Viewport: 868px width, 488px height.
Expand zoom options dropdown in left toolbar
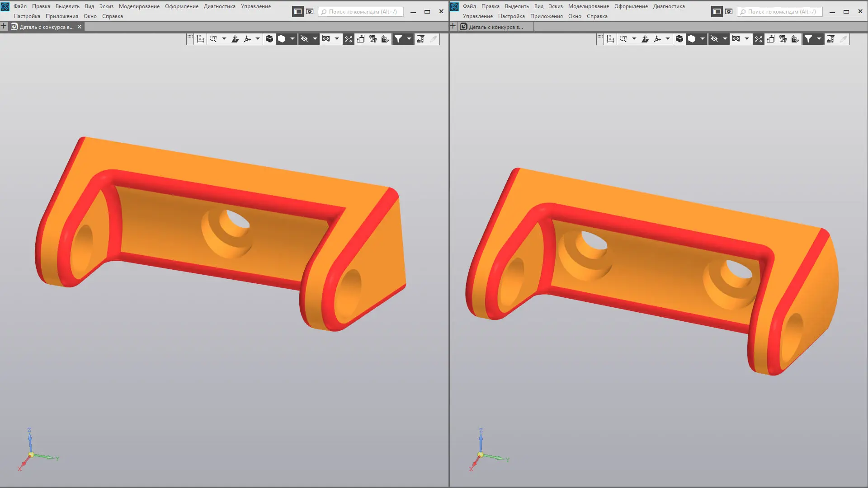point(224,39)
